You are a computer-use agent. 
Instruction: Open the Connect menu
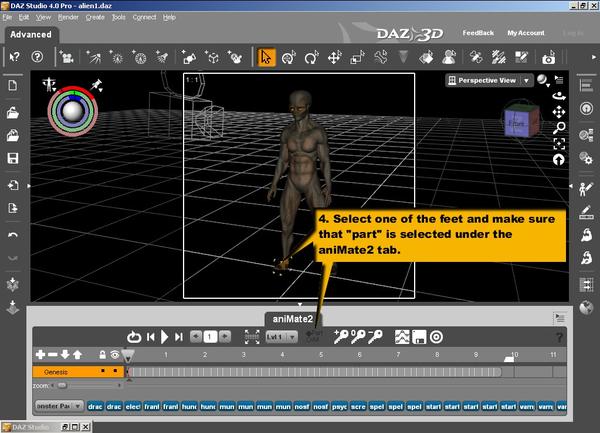pos(144,17)
